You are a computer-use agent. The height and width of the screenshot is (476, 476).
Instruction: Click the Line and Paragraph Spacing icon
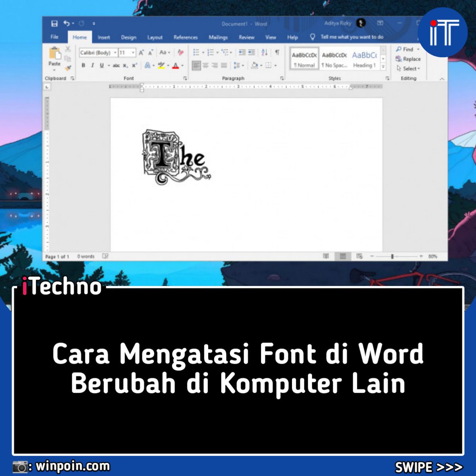click(x=237, y=65)
